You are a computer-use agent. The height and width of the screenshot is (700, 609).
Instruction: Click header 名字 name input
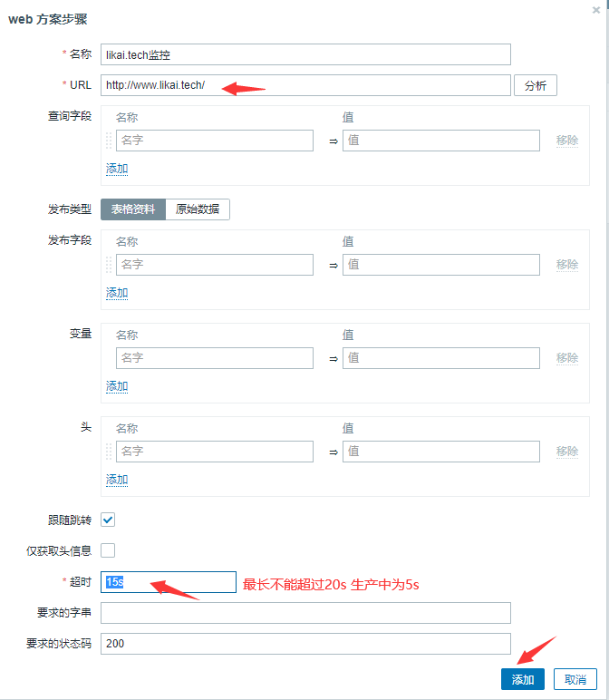point(215,452)
